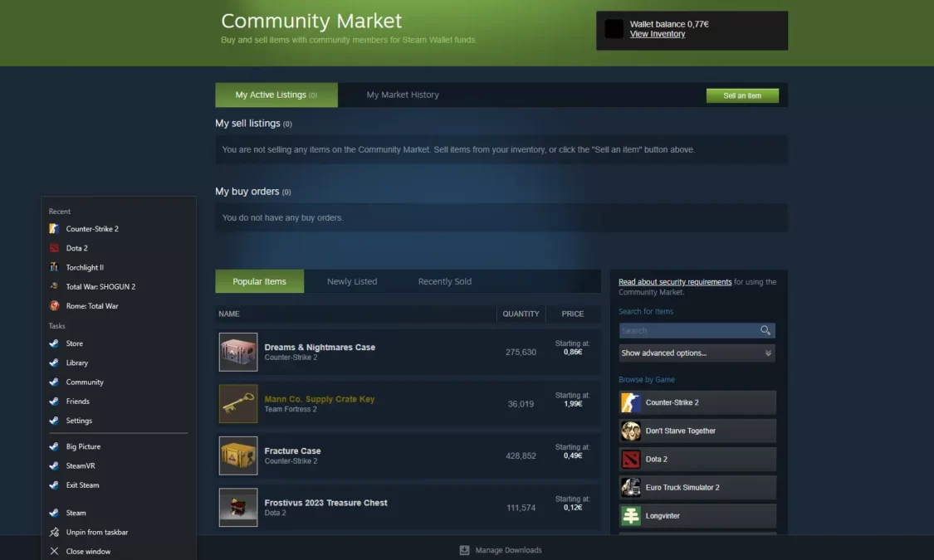Open the Fracture Case item thumbnail
Viewport: 934px width, 560px height.
click(x=238, y=455)
